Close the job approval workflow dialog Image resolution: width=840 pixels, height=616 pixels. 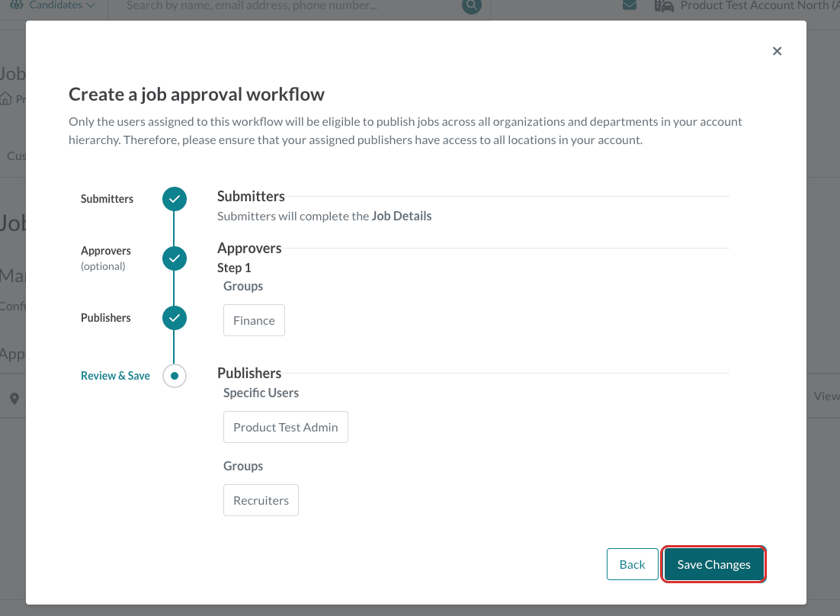point(777,51)
